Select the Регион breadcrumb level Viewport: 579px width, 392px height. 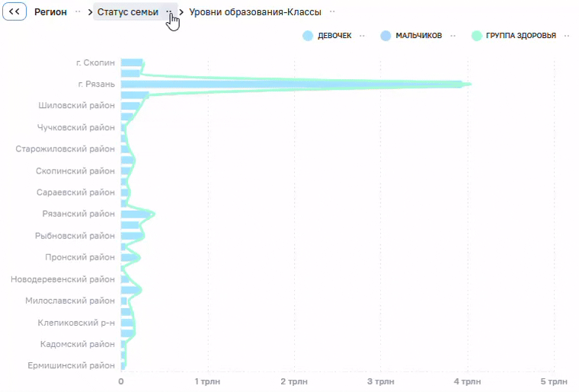point(50,12)
